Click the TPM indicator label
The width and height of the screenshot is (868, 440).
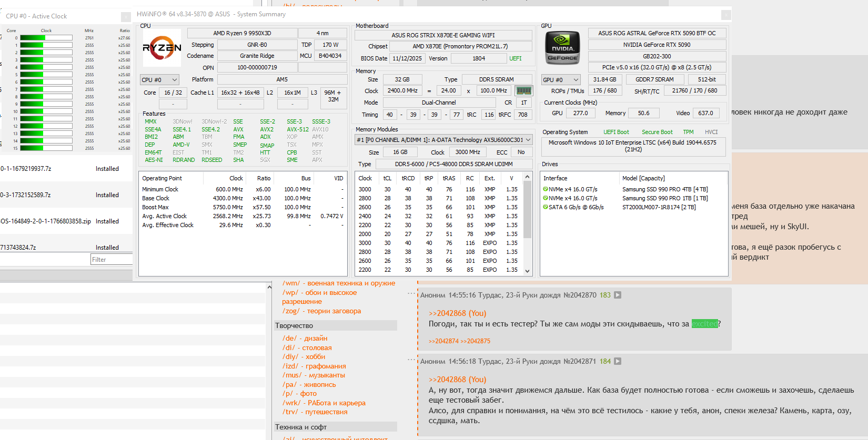pyautogui.click(x=688, y=132)
